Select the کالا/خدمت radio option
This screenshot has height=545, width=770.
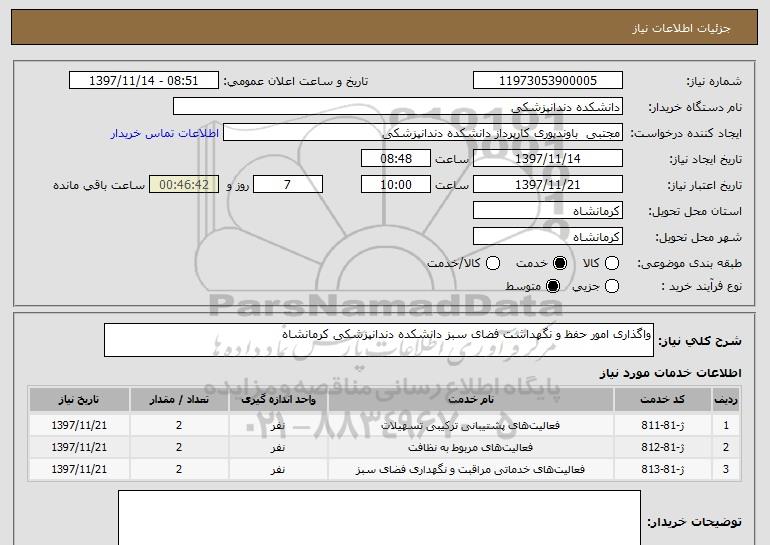(493, 263)
